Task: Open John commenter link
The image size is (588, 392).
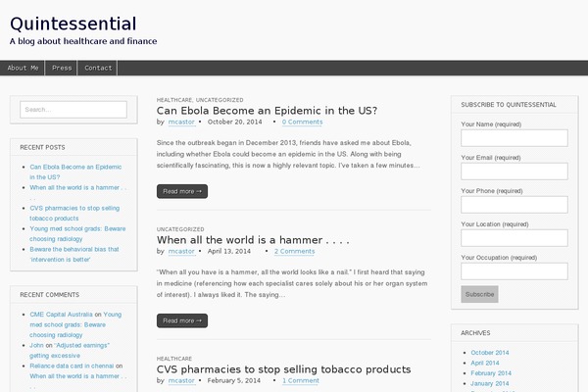Action: (36, 345)
